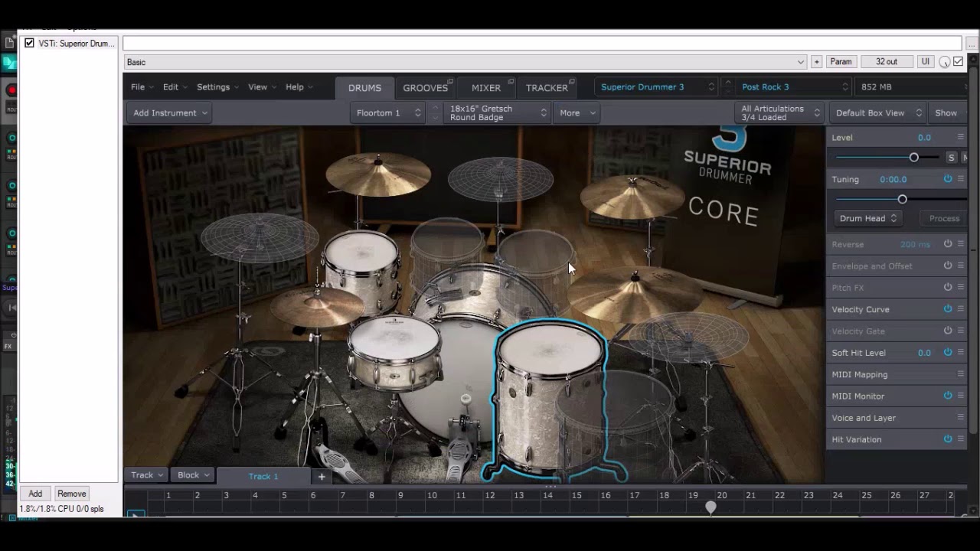
Task: Click the ride cymbal above floor tom
Action: (x=634, y=293)
